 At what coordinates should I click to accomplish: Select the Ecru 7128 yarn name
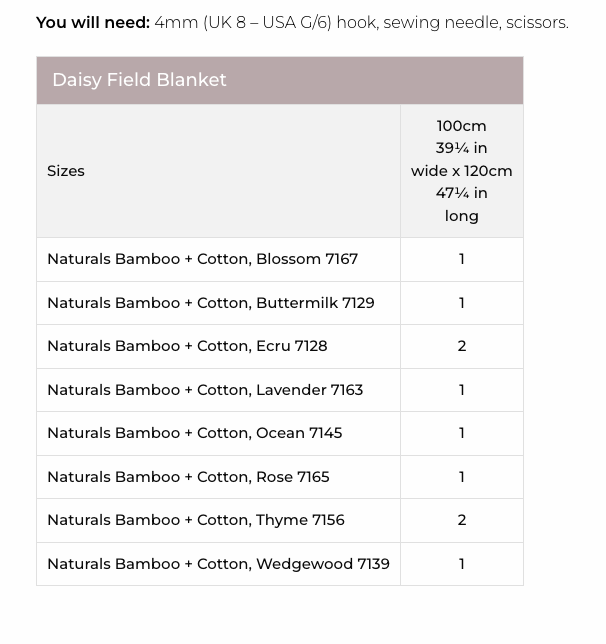pos(187,346)
